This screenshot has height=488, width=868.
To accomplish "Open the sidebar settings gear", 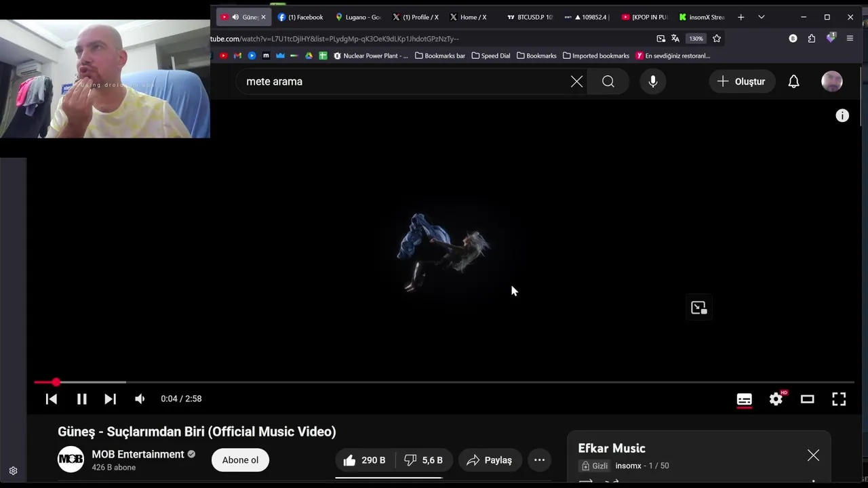I will 13,471.
